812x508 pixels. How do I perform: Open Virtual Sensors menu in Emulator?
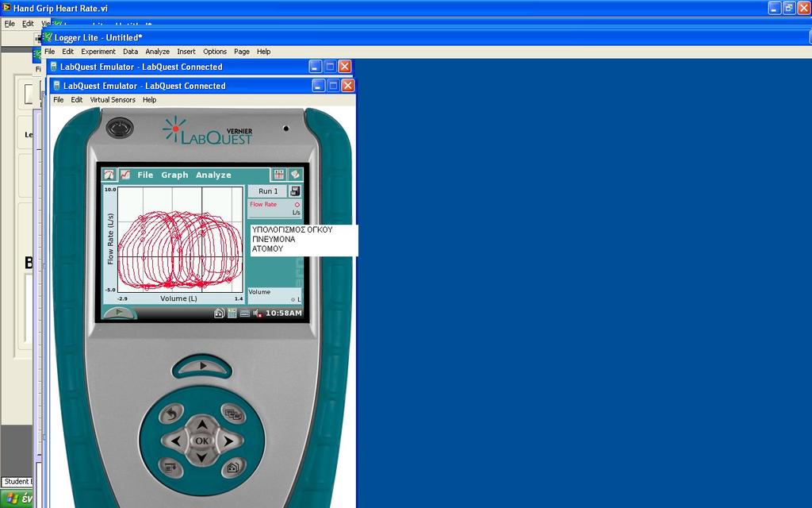click(x=113, y=99)
